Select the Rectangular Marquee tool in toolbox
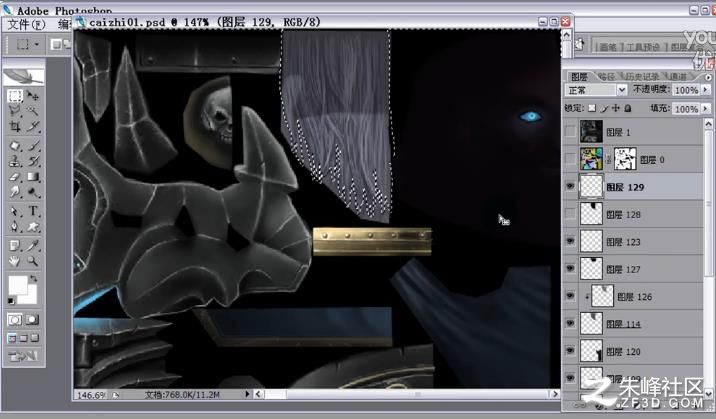Screen dimensions: 716x419 (x=15, y=96)
